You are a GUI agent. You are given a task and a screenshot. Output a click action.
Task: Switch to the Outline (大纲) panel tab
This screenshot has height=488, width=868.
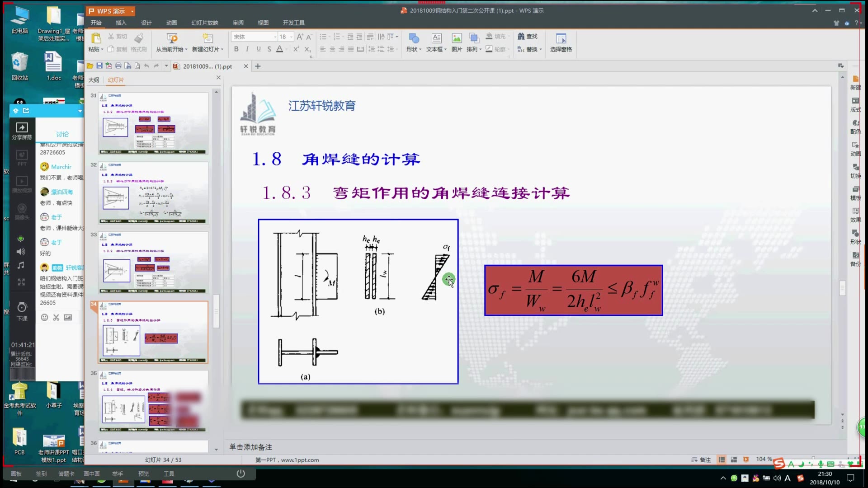pos(94,80)
